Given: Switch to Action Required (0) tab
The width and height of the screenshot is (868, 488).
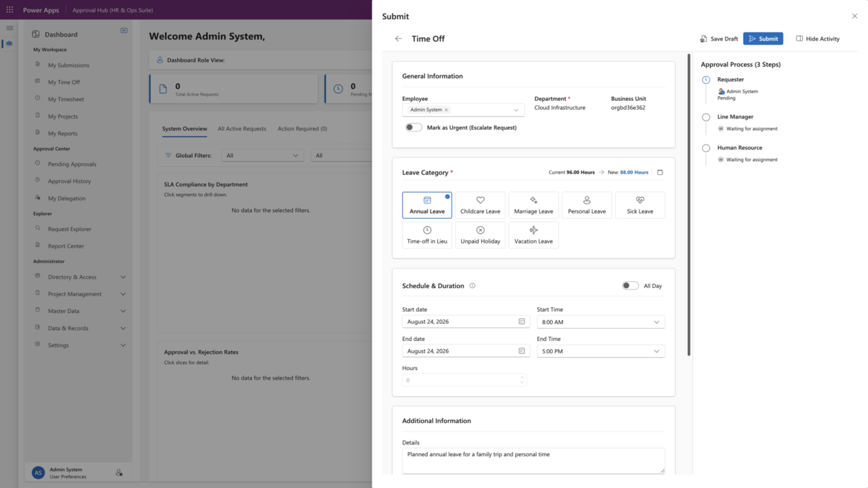Looking at the screenshot, I should click(x=302, y=129).
